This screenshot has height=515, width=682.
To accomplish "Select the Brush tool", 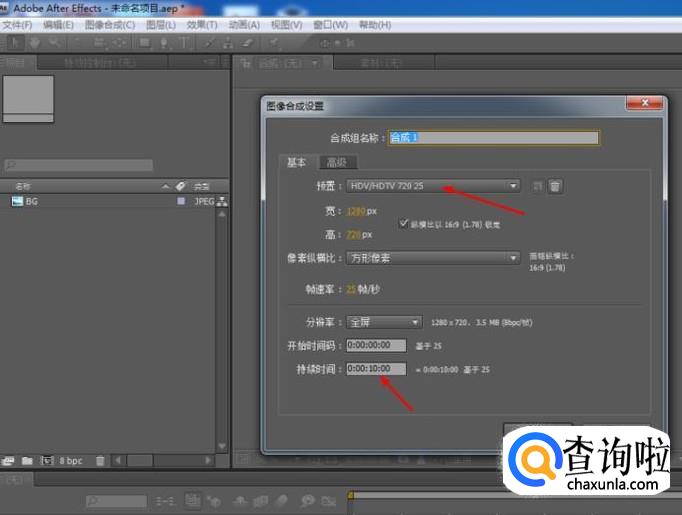I will [209, 43].
